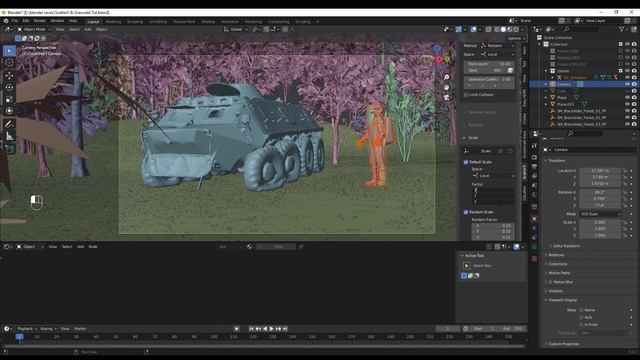Click the viewport zoom magnifier icon

pyautogui.click(x=447, y=77)
